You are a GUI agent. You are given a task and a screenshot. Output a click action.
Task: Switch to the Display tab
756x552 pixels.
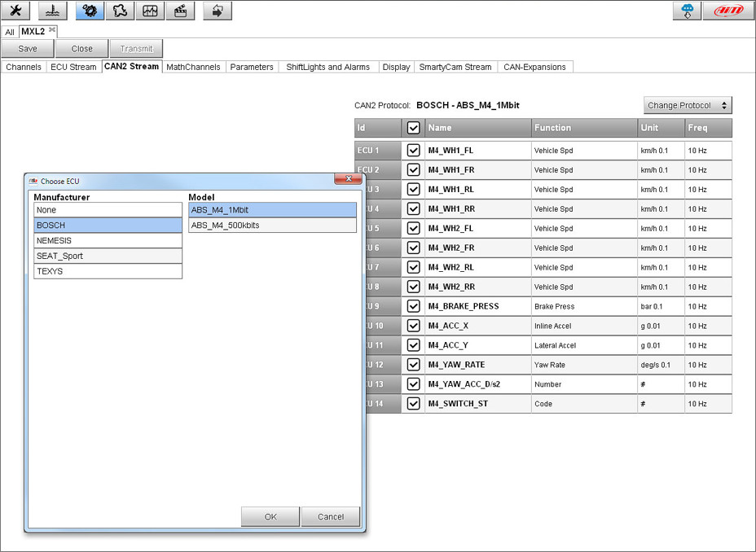click(x=396, y=67)
